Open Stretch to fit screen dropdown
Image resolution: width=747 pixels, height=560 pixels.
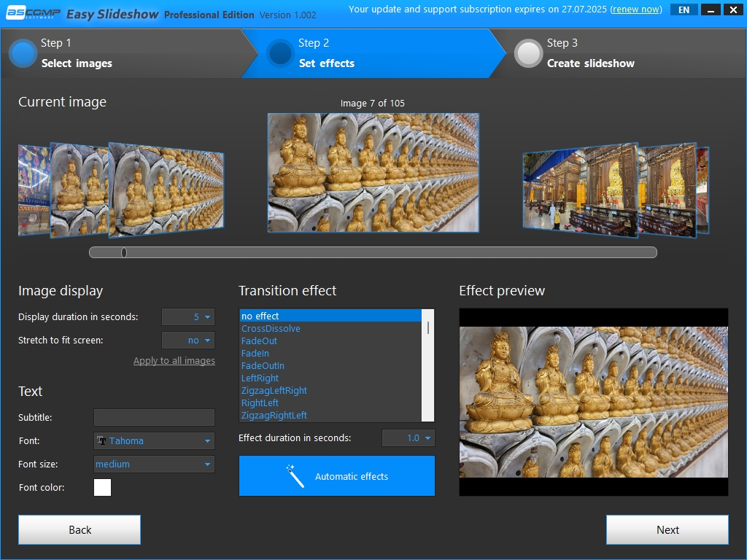coord(188,340)
